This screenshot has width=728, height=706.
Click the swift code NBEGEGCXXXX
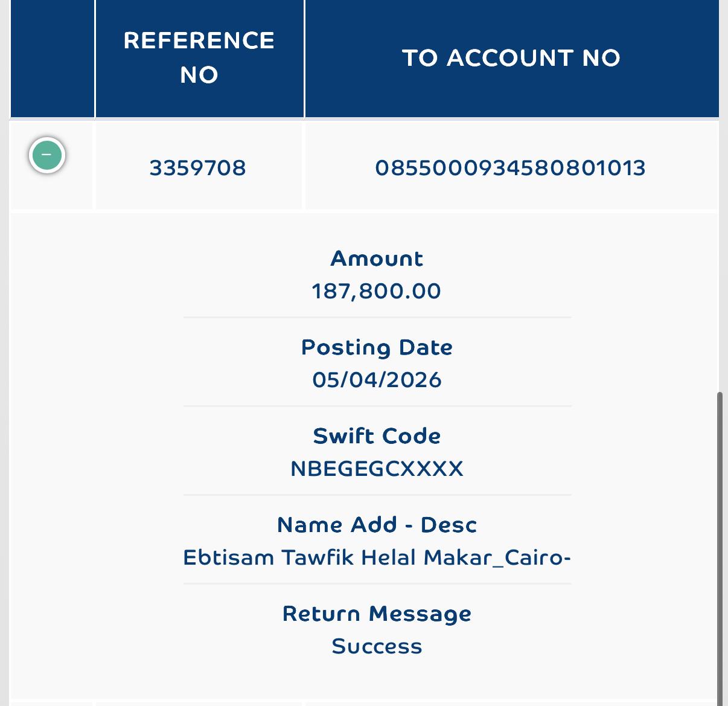click(377, 469)
